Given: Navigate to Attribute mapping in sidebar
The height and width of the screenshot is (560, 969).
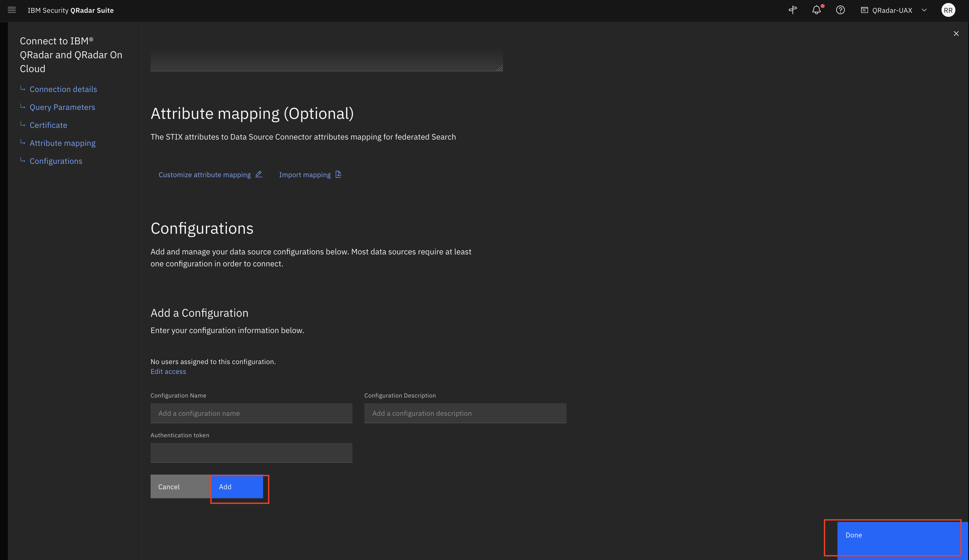Looking at the screenshot, I should pos(63,143).
